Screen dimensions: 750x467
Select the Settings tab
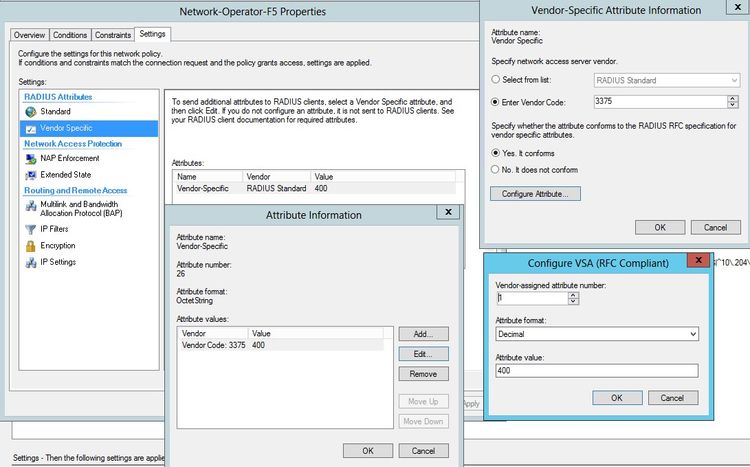click(x=153, y=34)
